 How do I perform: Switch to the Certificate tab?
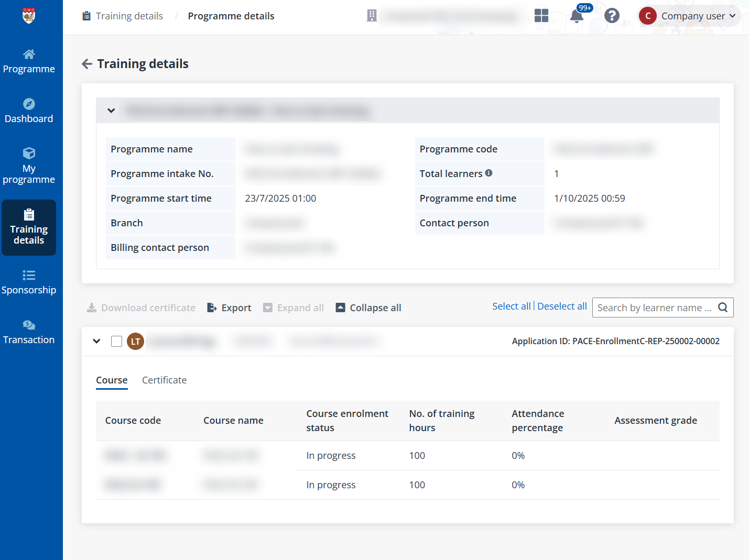point(164,380)
